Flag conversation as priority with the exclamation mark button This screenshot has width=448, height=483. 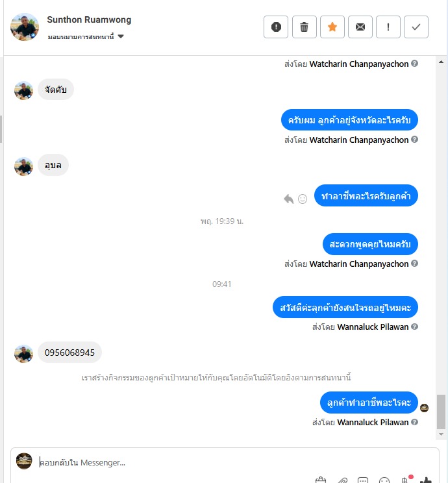pyautogui.click(x=388, y=27)
